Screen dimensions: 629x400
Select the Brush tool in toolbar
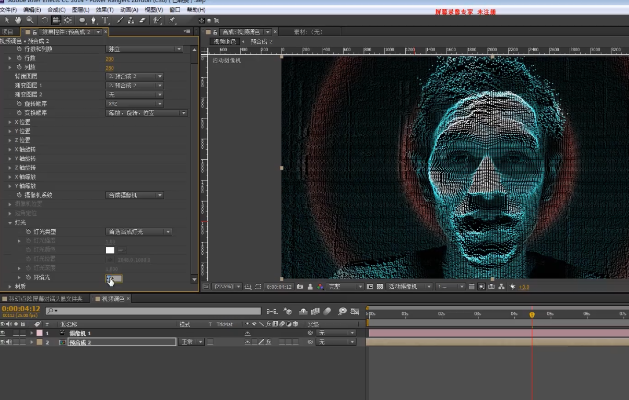click(120, 19)
